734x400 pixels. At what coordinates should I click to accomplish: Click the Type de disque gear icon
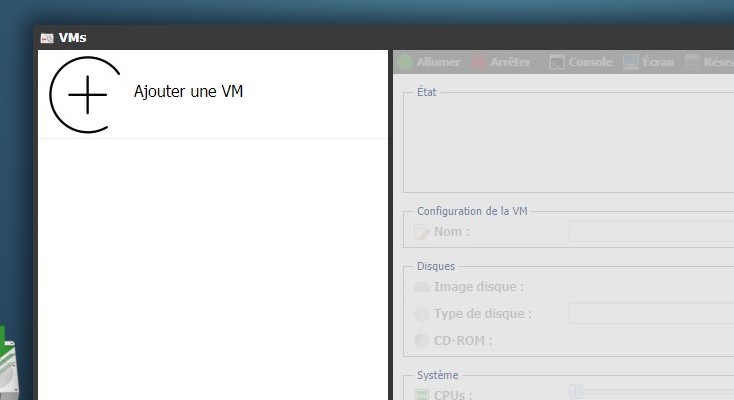[x=421, y=314]
